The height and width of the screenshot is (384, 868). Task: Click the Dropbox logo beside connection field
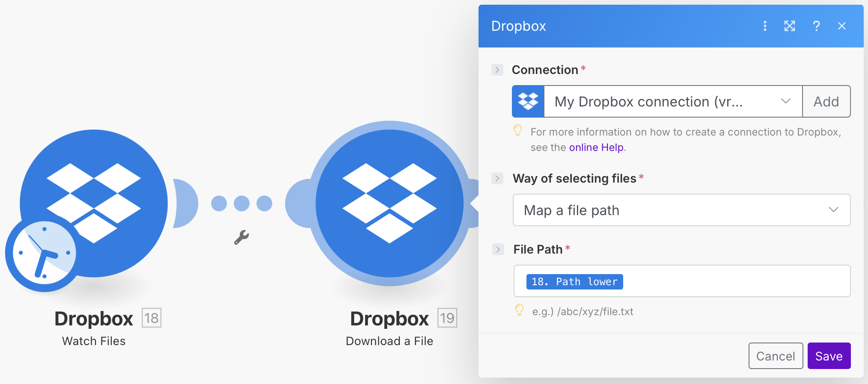(528, 101)
